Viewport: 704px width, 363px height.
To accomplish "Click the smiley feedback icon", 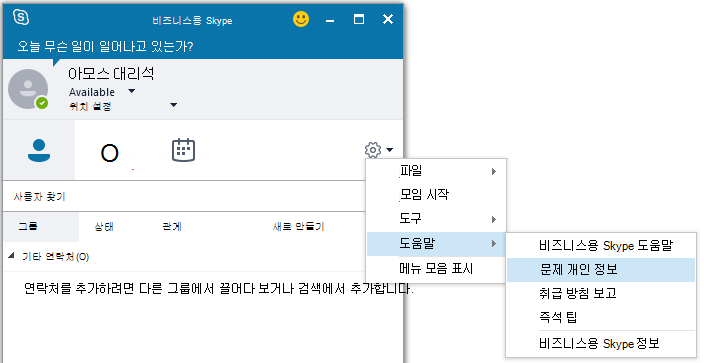I will tap(301, 19).
